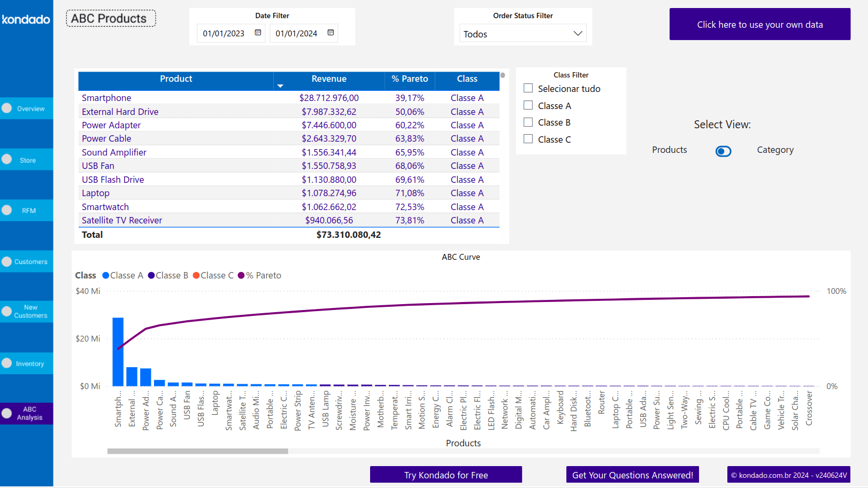Click the kondado logo
Image resolution: width=868 pixels, height=488 pixels.
coord(26,19)
